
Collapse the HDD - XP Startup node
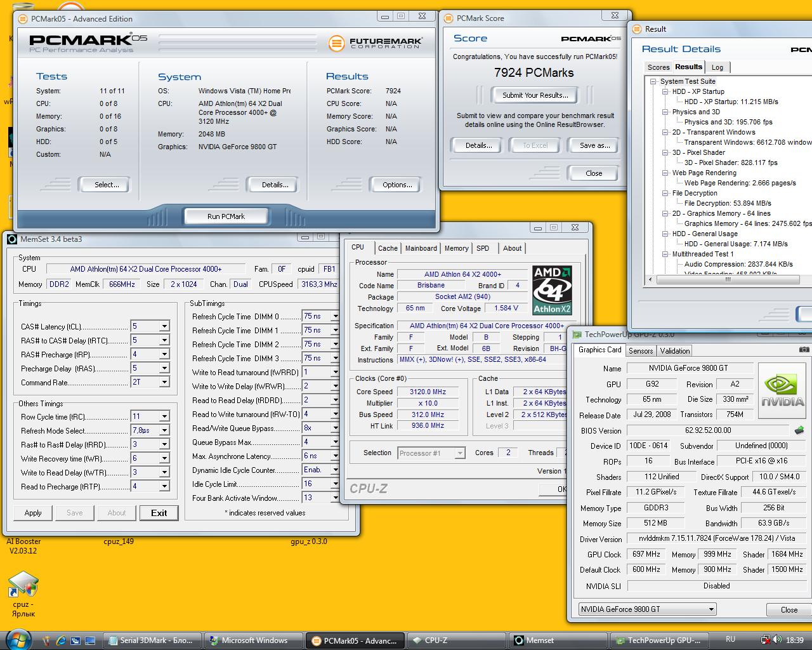click(665, 91)
